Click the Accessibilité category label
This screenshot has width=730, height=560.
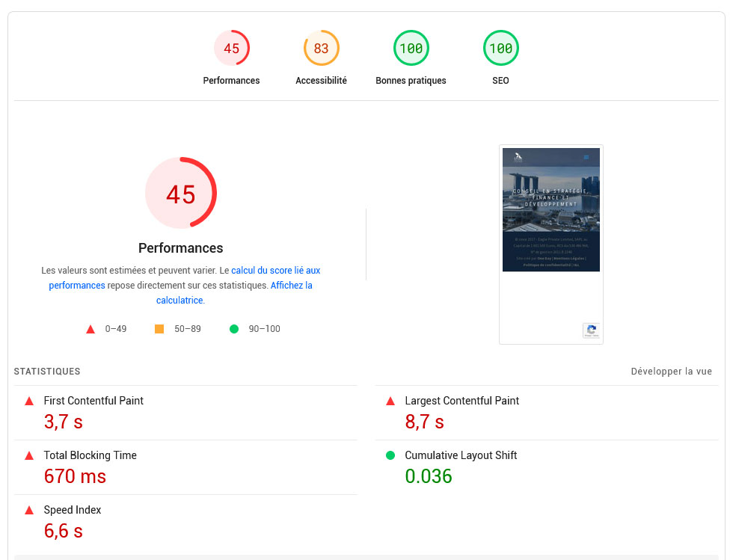click(x=321, y=81)
